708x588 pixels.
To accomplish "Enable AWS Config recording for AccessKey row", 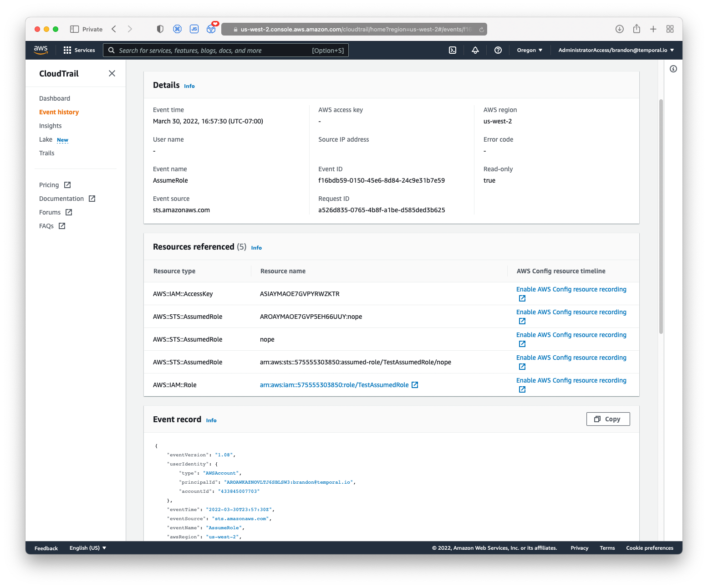I will coord(571,289).
